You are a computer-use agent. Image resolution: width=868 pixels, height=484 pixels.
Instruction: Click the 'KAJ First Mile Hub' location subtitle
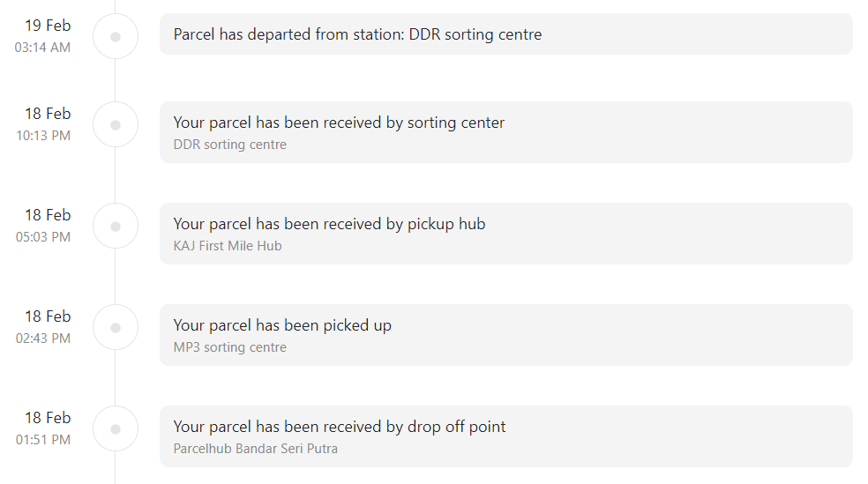click(x=228, y=246)
